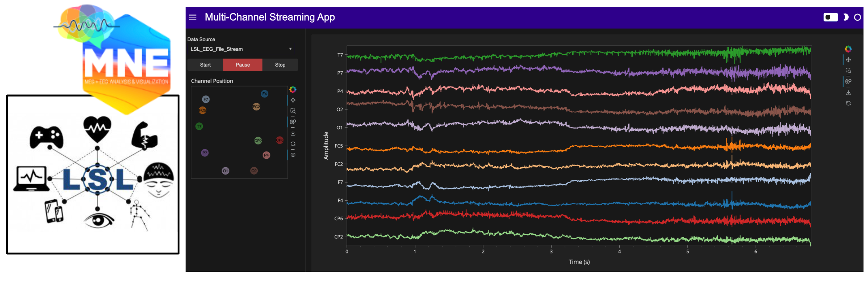868x281 pixels.
Task: Click the F4 channel marker
Action: pyautogui.click(x=264, y=94)
